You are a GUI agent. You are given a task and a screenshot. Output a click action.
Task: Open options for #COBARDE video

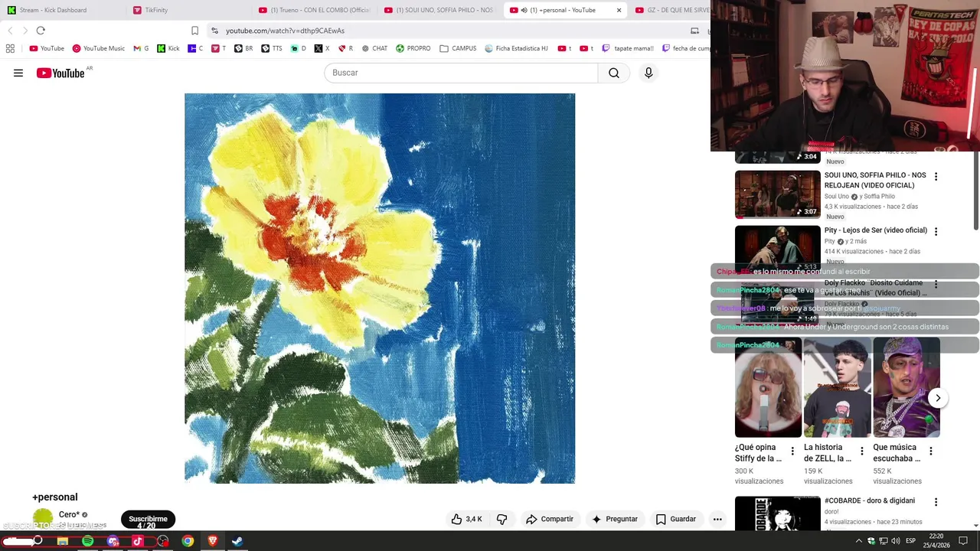tap(936, 502)
